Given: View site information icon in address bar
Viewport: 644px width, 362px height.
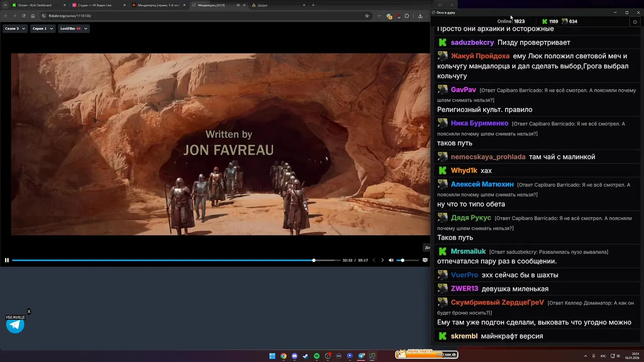Looking at the screenshot, I should click(x=44, y=16).
